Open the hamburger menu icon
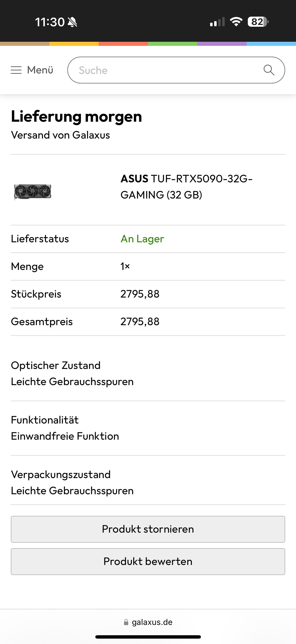This screenshot has width=296, height=644. tap(16, 70)
